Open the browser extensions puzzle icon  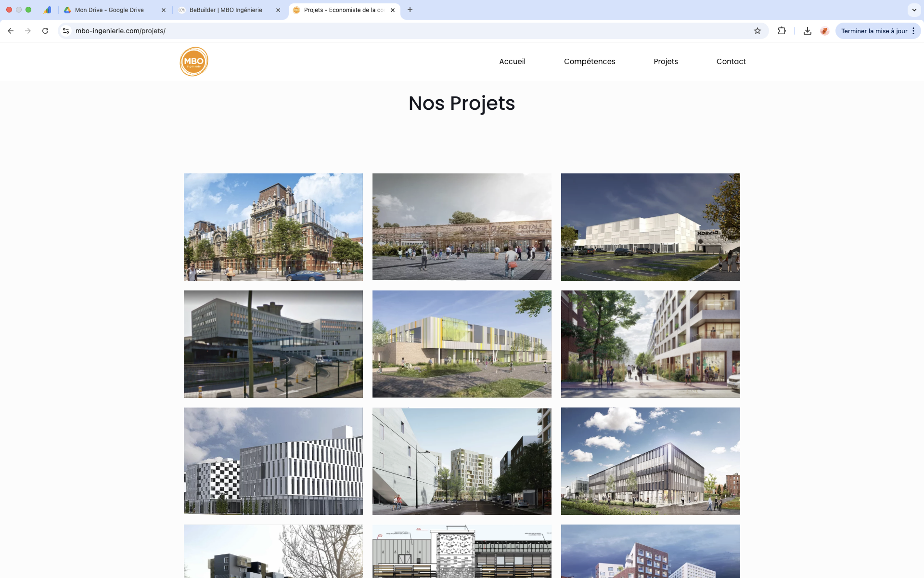tap(782, 31)
